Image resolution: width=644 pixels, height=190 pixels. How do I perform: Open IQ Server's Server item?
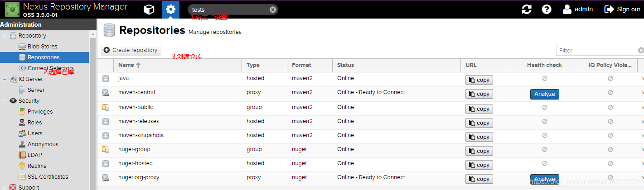point(36,90)
